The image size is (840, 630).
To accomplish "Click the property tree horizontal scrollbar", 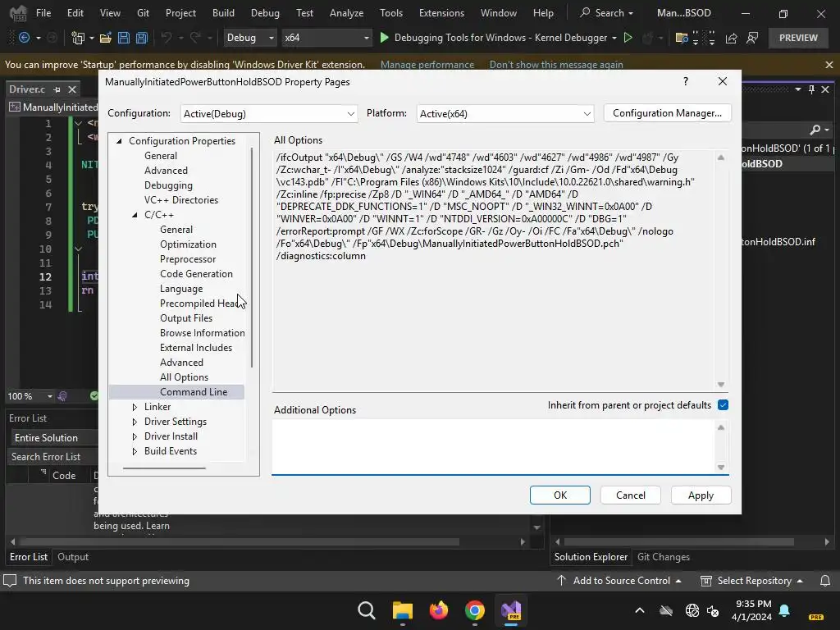I will pyautogui.click(x=164, y=468).
